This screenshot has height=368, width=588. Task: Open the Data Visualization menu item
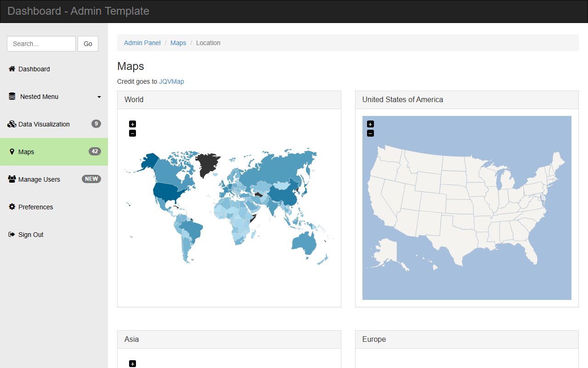[x=54, y=124]
